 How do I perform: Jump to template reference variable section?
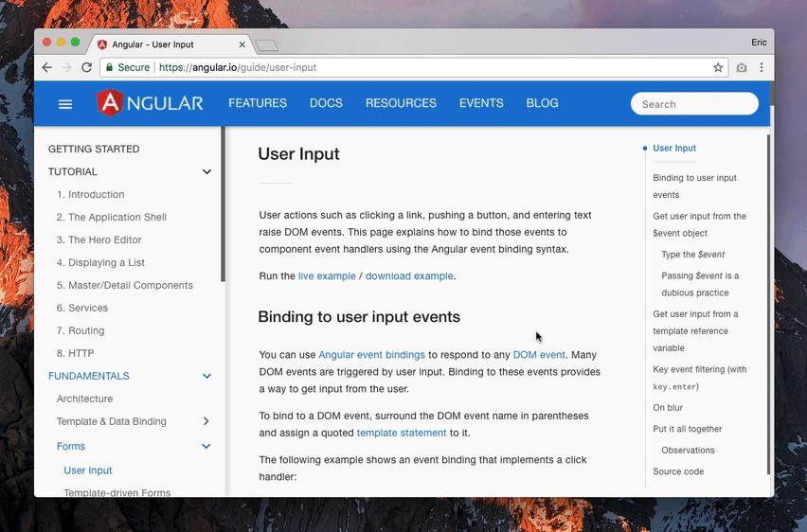tap(695, 330)
